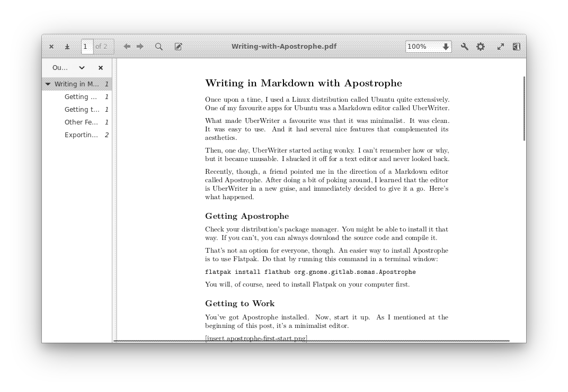Open the Outline sidebar mode dropdown chevron

point(82,68)
